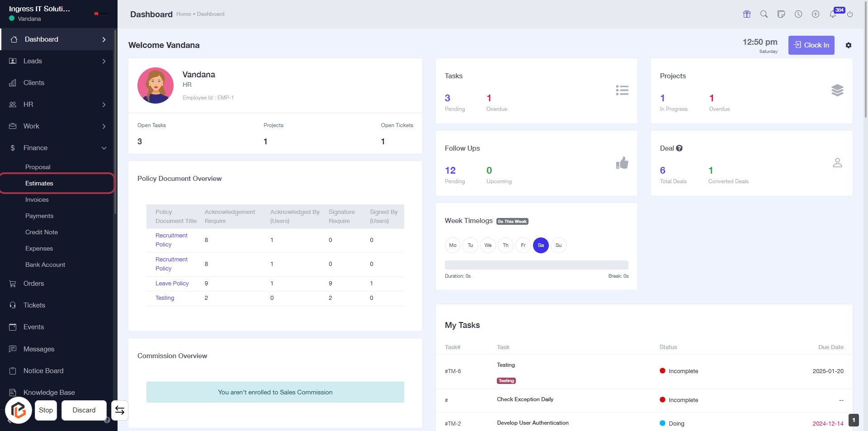Open the Leave Policy document link
The image size is (868, 431).
(x=172, y=284)
